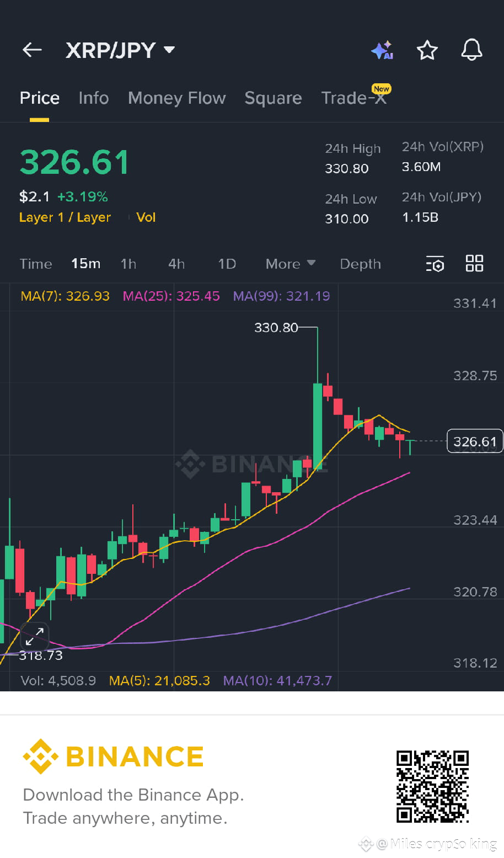Tap the volume MA(10): 41,473.7 label
The image size is (504, 858).
point(277,681)
